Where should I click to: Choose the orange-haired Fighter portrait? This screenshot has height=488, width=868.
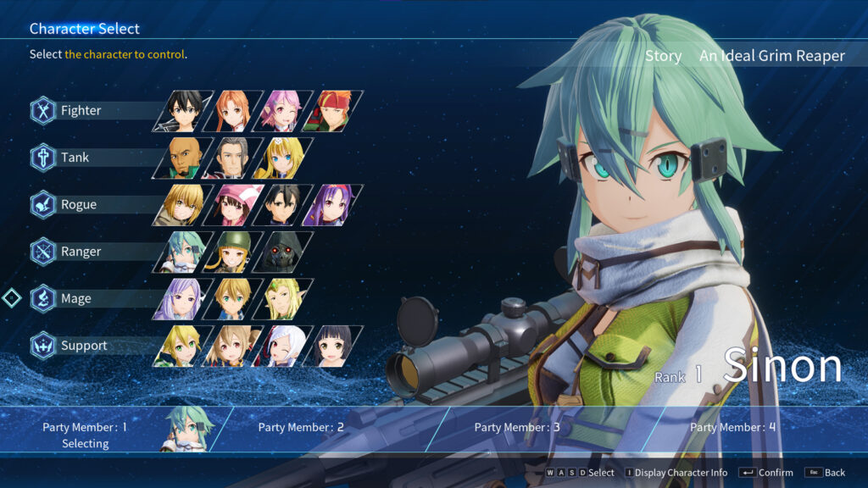point(232,111)
